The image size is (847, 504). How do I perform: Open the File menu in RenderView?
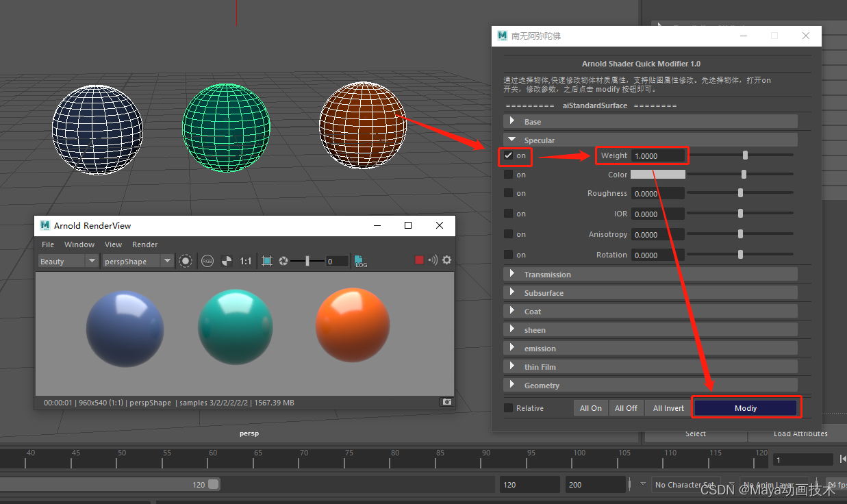[x=48, y=244]
